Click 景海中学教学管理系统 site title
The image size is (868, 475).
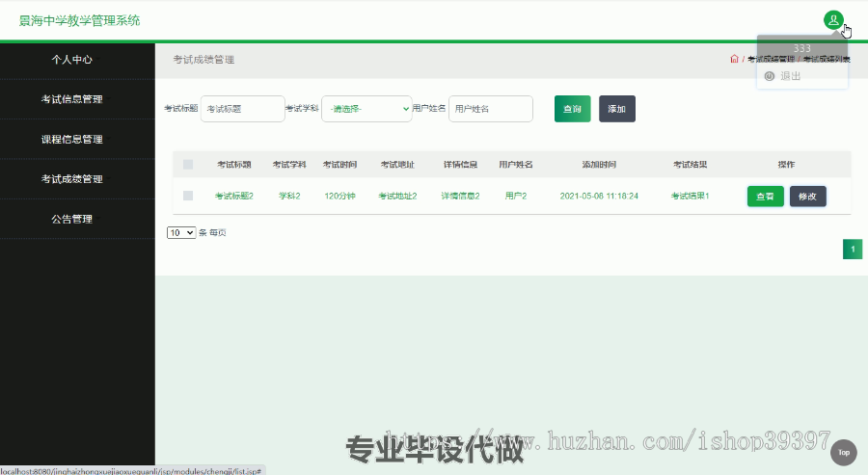tap(79, 21)
